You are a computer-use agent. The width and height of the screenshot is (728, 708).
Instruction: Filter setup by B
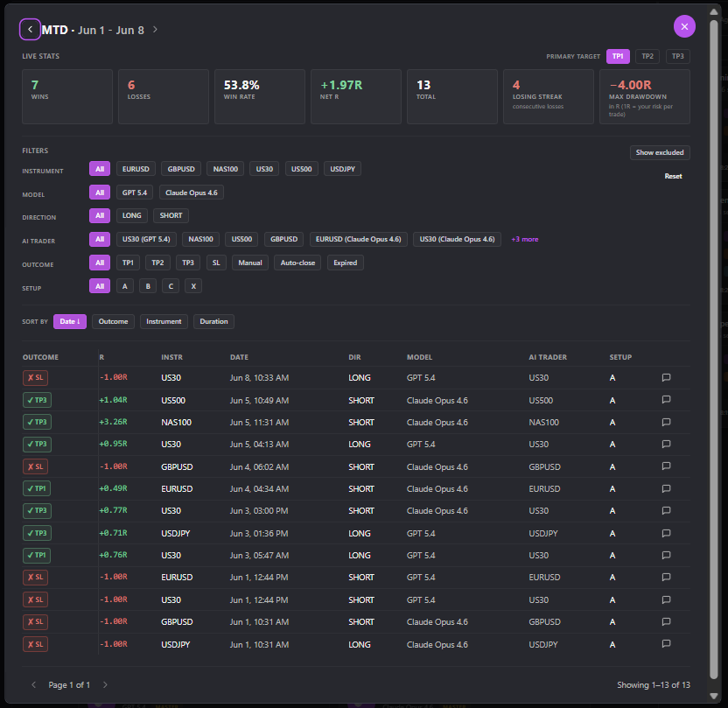click(148, 286)
